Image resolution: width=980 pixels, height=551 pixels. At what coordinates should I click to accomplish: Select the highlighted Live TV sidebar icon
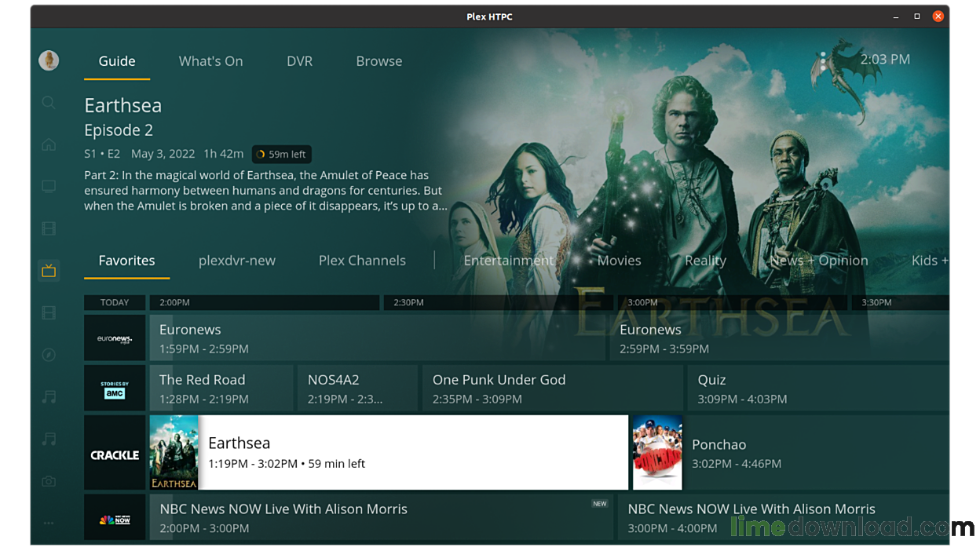pyautogui.click(x=49, y=270)
